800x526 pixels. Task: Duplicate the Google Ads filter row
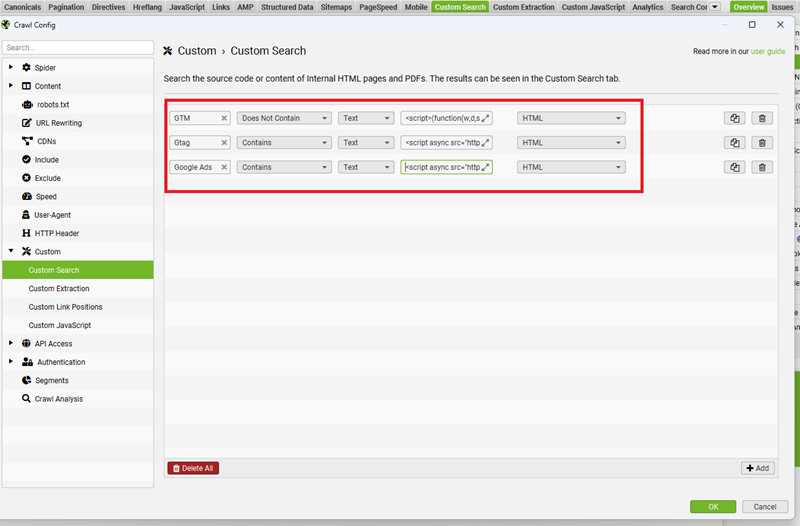tap(734, 167)
